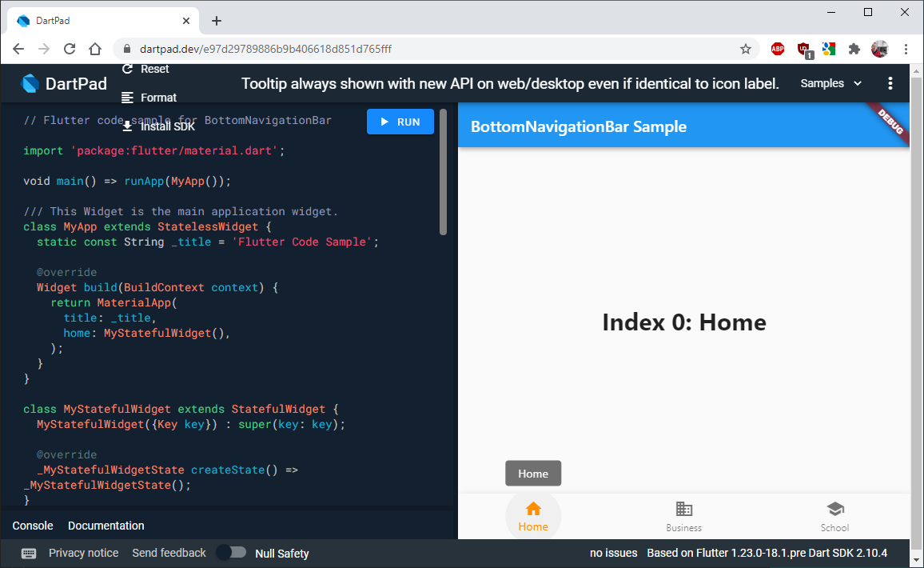The height and width of the screenshot is (568, 924).
Task: Open Chrome's three-dot menu
Action: click(x=906, y=48)
